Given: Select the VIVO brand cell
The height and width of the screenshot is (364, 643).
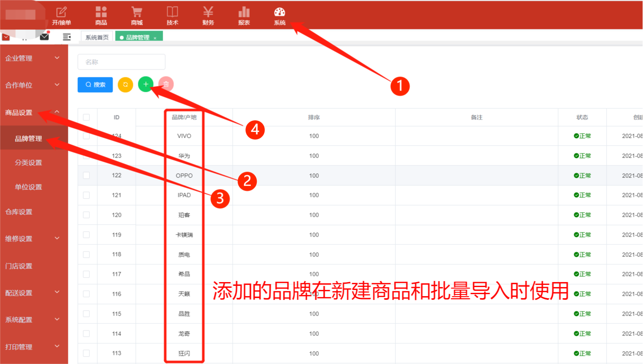Looking at the screenshot, I should [x=184, y=136].
